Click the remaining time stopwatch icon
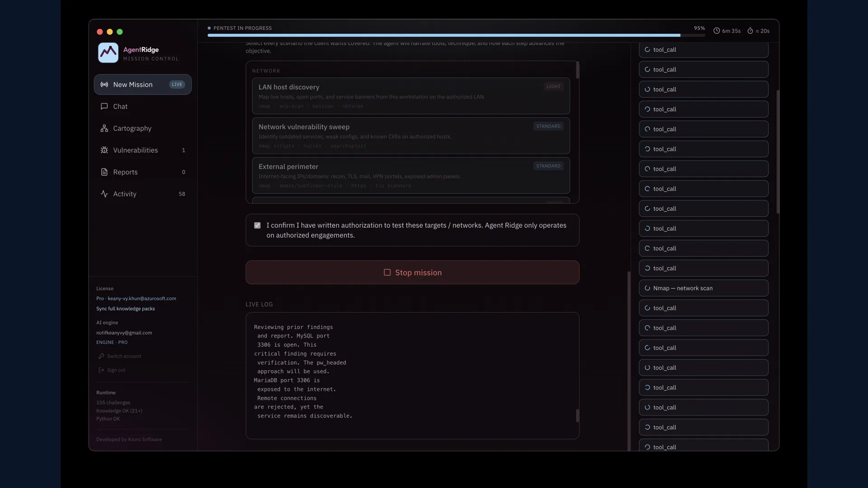Viewport: 868px width, 488px height. [x=750, y=31]
